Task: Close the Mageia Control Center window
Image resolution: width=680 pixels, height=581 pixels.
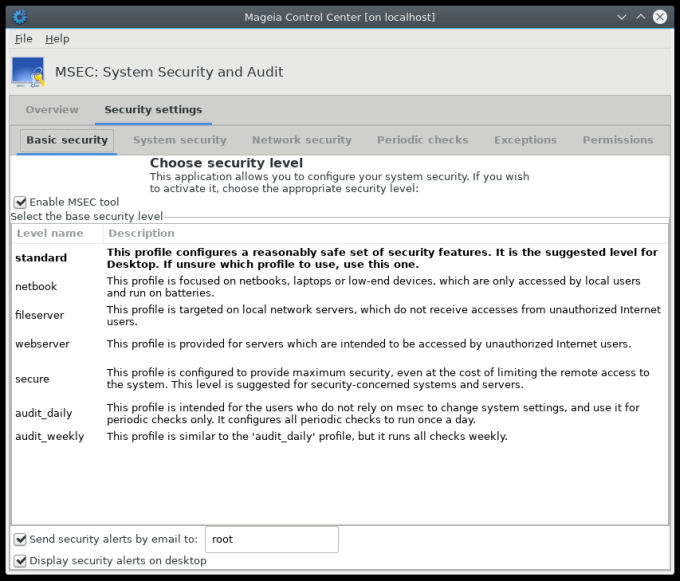Action: [x=660, y=17]
